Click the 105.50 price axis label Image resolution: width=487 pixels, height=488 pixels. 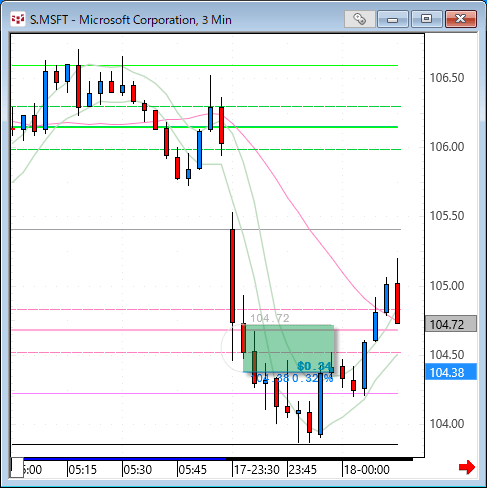447,216
